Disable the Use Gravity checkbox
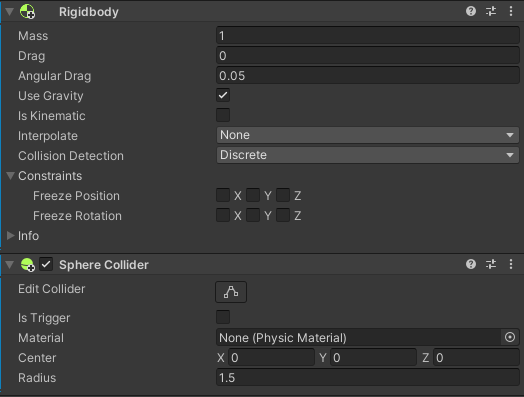Screen dimensions: 524x397 pyautogui.click(x=223, y=95)
